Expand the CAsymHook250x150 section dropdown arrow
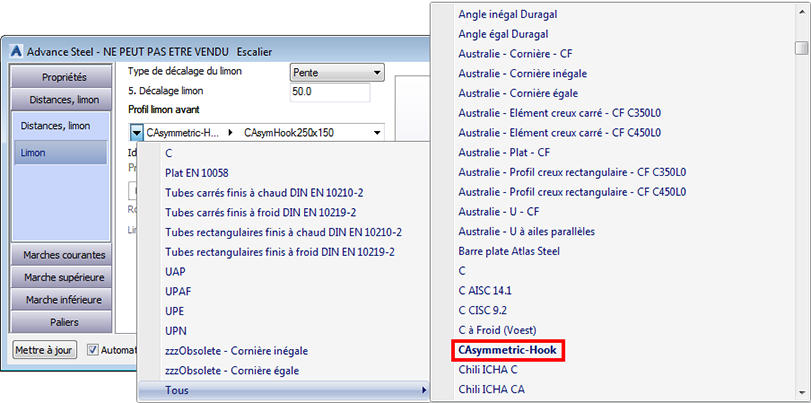Screen dimensions: 811x403 point(376,133)
